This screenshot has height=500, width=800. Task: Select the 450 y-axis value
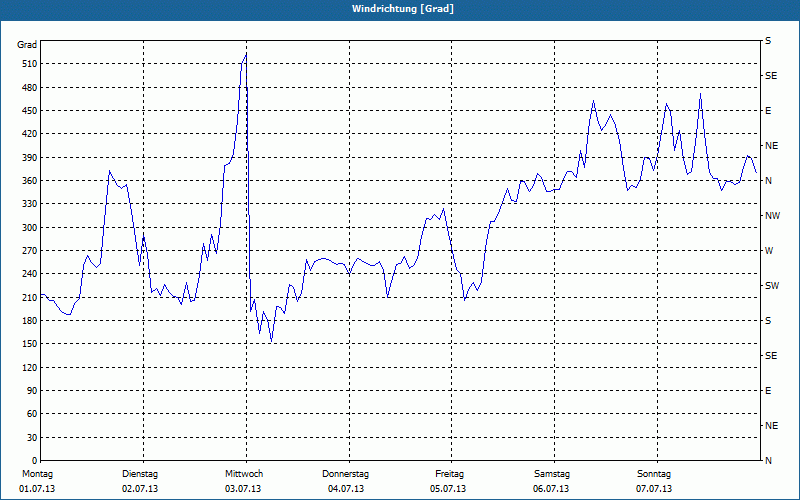tap(29, 111)
